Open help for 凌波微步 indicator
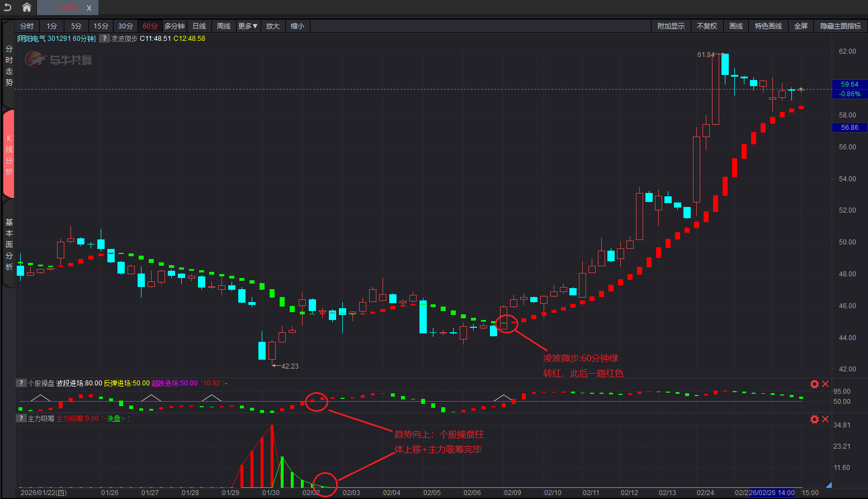Image resolution: width=868 pixels, height=499 pixels. click(105, 39)
